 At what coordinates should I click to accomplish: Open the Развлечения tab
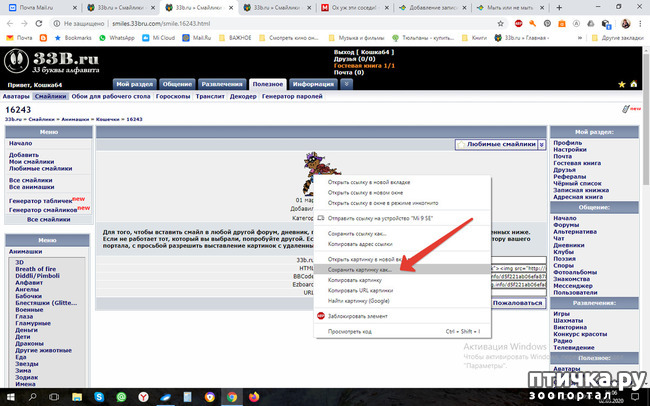point(222,84)
